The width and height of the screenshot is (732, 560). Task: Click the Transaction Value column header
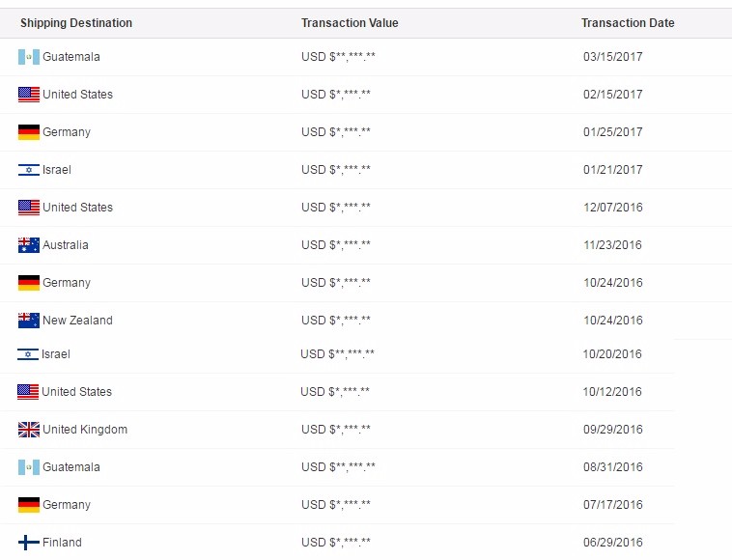coord(350,23)
